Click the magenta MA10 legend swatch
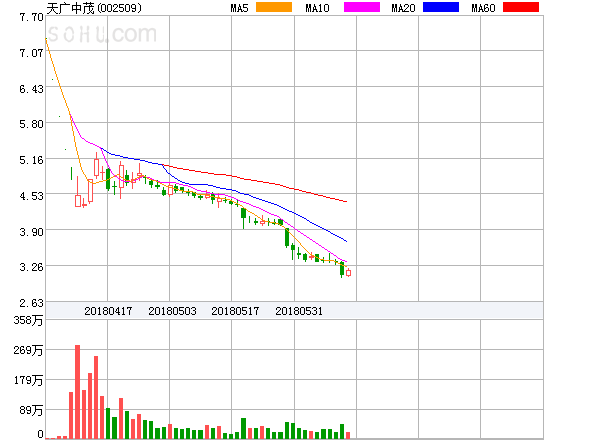The image size is (600, 440). 362,7
